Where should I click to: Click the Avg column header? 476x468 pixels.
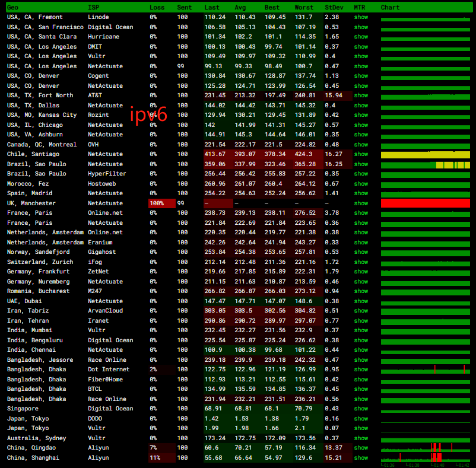click(x=240, y=7)
